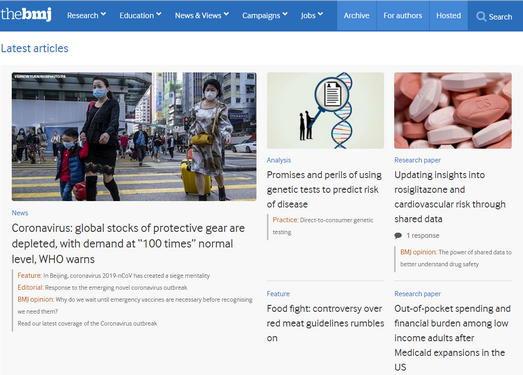Open the For authors page

pos(403,16)
